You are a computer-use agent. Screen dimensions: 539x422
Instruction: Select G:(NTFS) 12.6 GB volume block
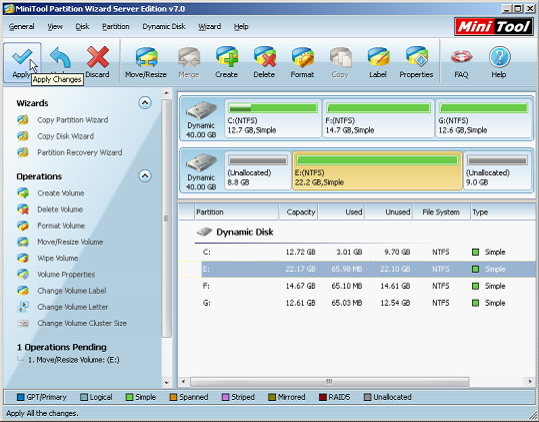(x=484, y=119)
